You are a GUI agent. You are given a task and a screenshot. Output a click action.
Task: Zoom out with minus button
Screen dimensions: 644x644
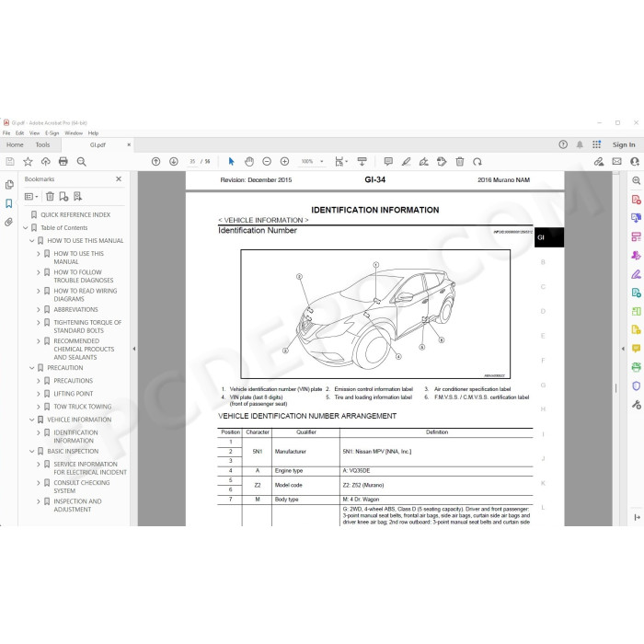267,161
